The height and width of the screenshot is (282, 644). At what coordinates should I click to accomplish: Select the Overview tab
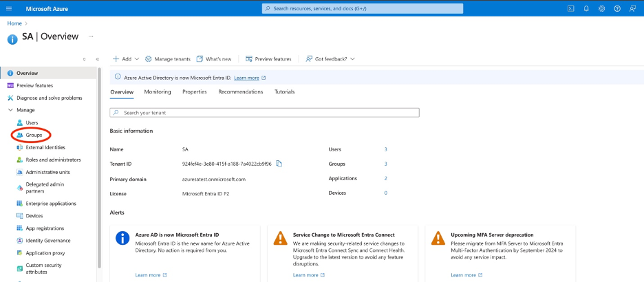click(x=122, y=92)
